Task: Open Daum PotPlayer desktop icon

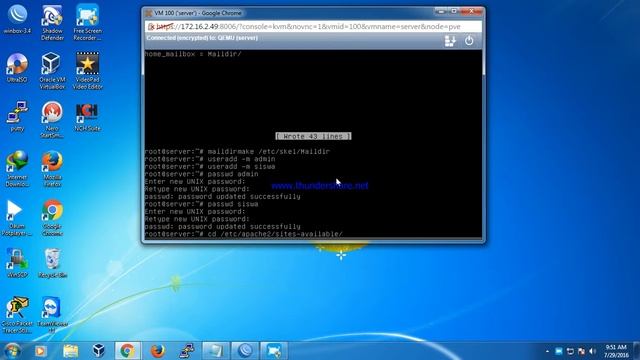Action: click(17, 218)
